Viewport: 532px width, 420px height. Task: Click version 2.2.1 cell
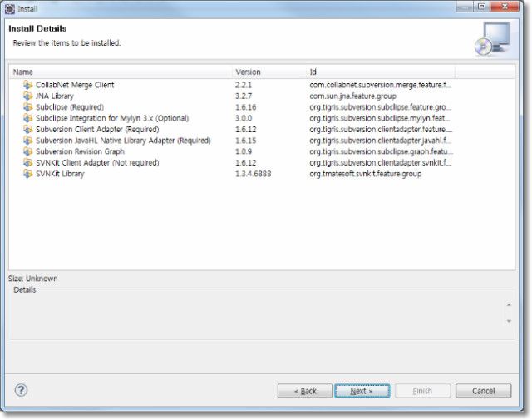coord(244,85)
